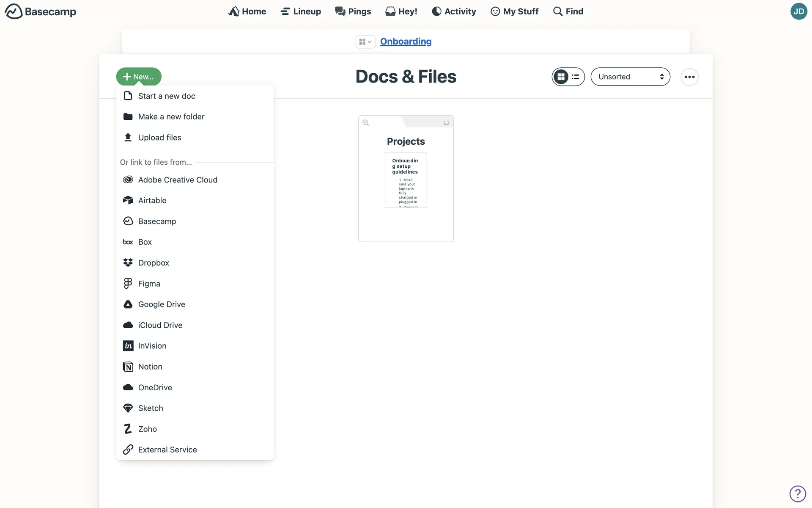Switch to grid view toggle
Viewport: 812px width, 508px height.
click(x=561, y=77)
